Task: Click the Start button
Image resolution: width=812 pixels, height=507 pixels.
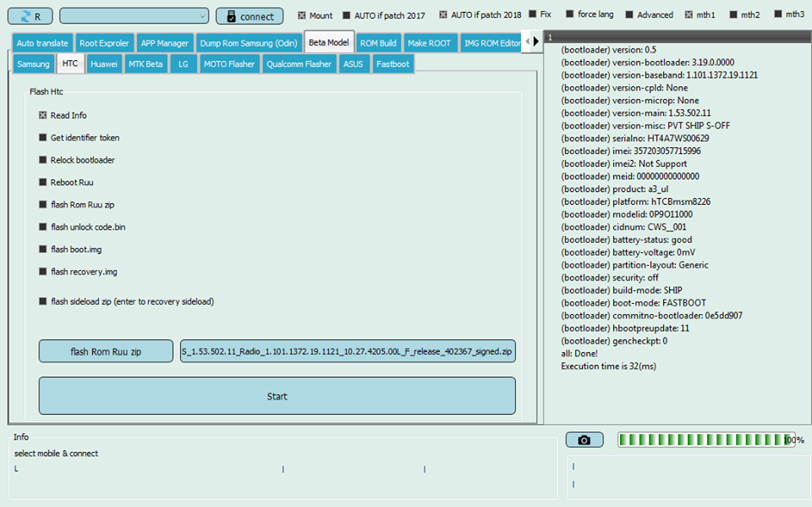Action: click(x=277, y=395)
